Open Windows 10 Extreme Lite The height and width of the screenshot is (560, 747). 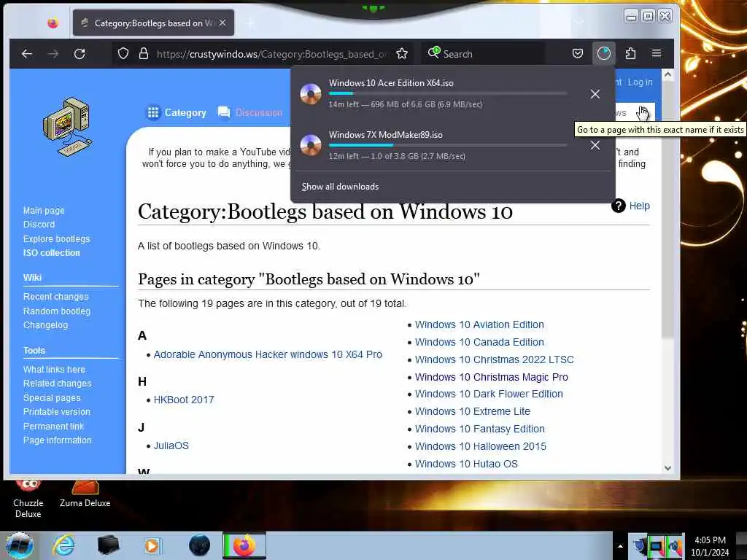click(473, 411)
